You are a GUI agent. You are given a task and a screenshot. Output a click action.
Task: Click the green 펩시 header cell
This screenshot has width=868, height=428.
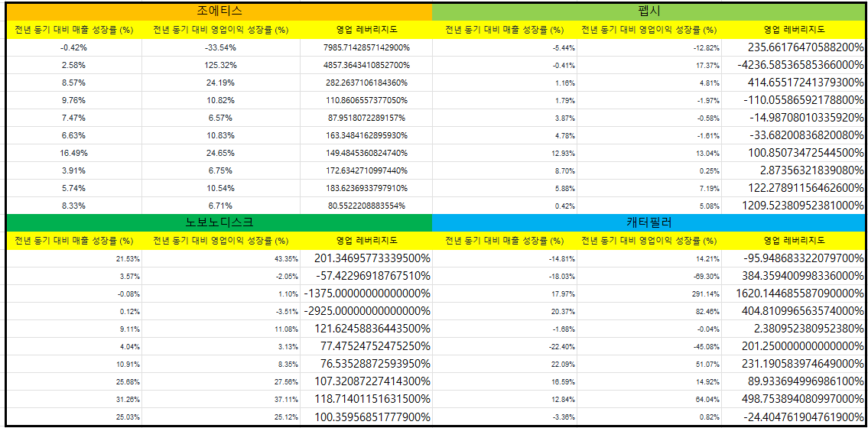coord(649,11)
